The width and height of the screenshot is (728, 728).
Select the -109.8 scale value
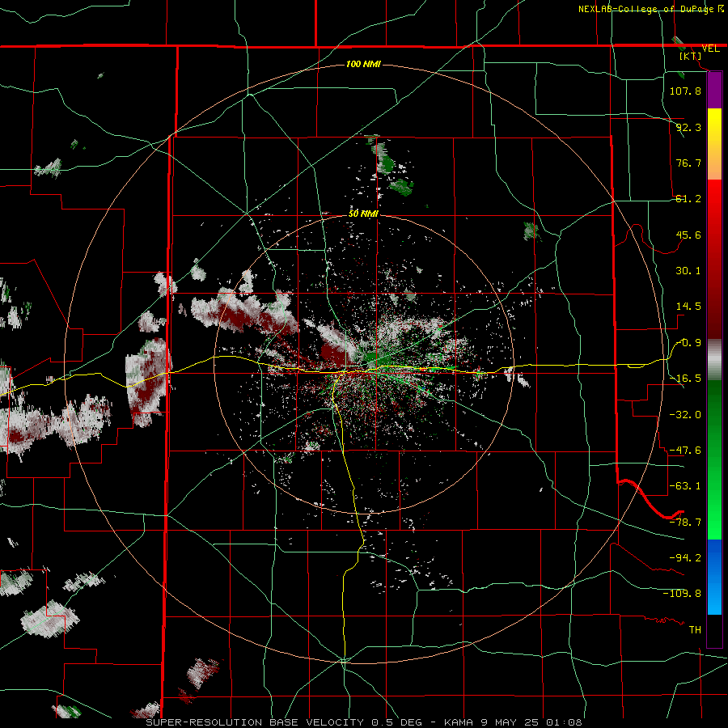[682, 594]
